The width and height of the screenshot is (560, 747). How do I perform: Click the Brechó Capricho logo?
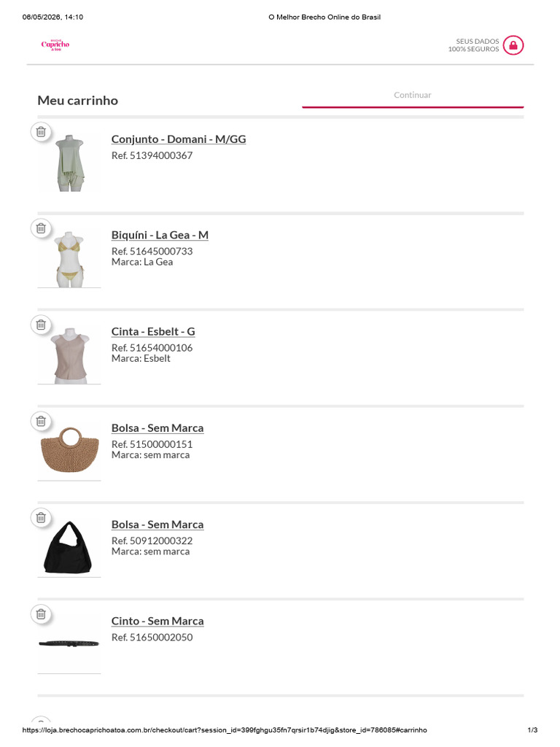[x=55, y=44]
